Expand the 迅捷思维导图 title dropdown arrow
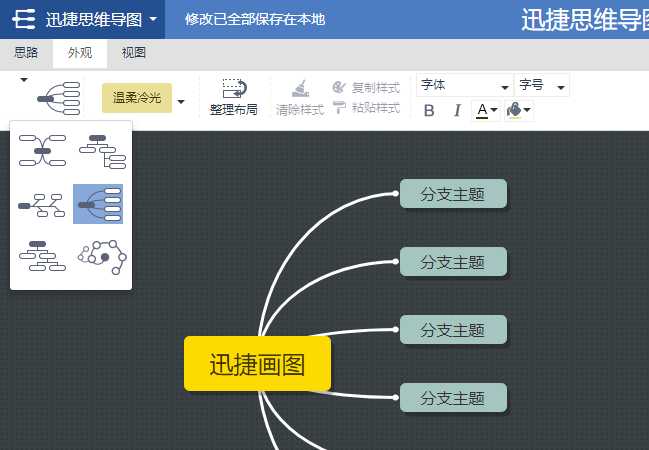The width and height of the screenshot is (649, 450). pos(153,19)
